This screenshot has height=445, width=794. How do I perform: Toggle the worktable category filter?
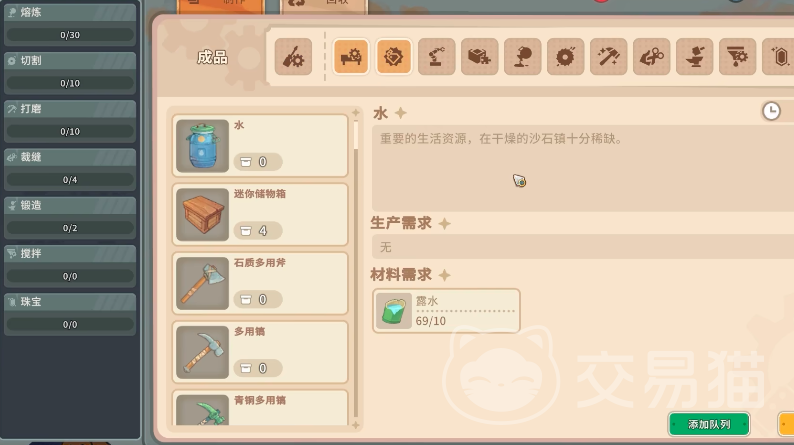click(351, 57)
